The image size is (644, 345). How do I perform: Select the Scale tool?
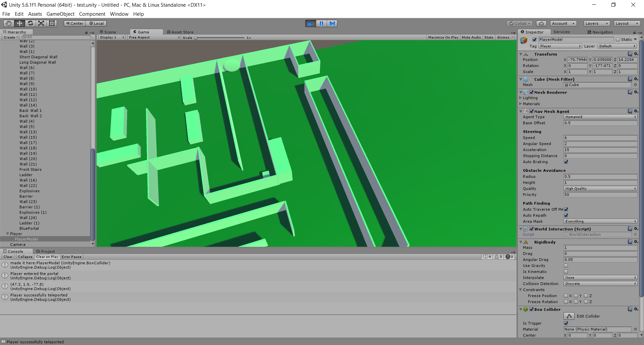point(41,23)
